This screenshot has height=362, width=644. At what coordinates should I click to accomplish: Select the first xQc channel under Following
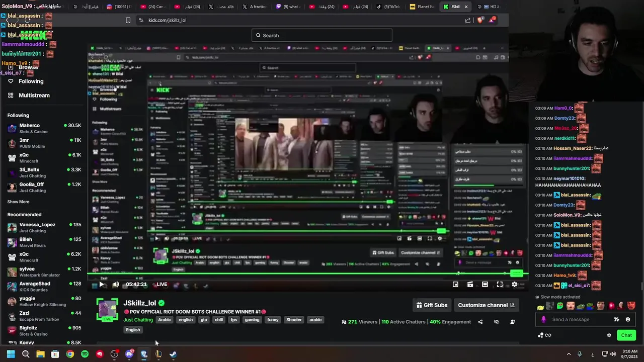44,158
